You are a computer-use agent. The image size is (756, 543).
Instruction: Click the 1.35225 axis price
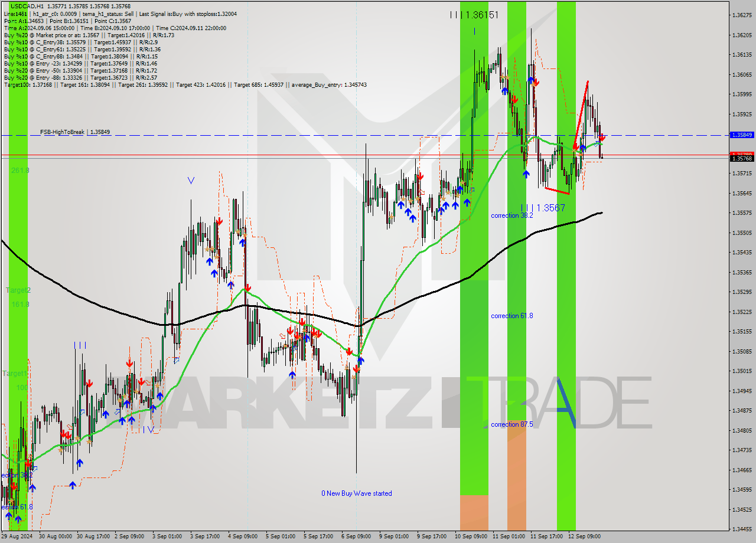click(x=741, y=312)
